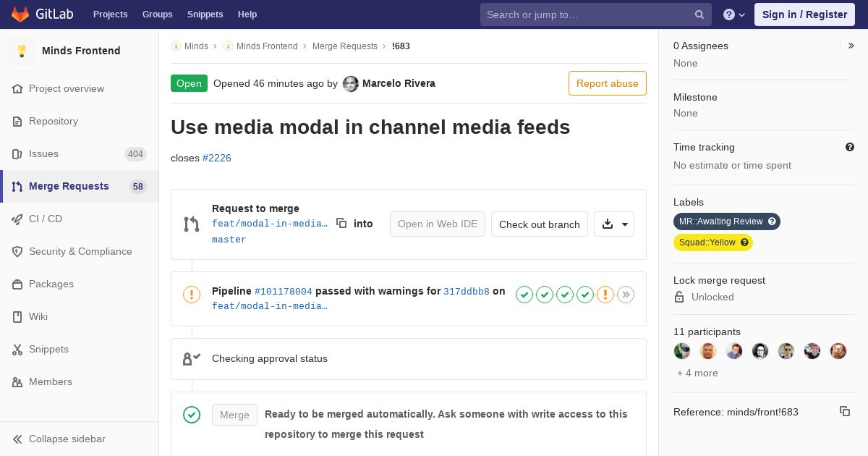Open the download dropdown
This screenshot has height=456, width=868.
(x=614, y=224)
